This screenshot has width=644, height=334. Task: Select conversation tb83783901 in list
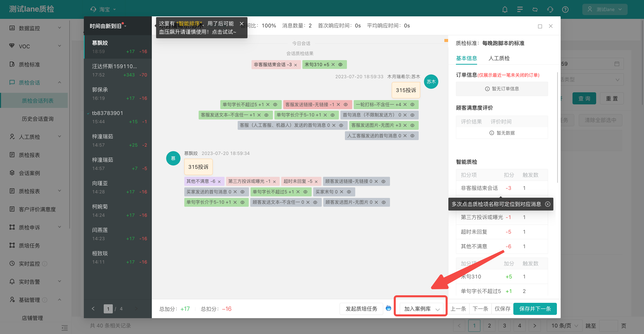click(118, 117)
